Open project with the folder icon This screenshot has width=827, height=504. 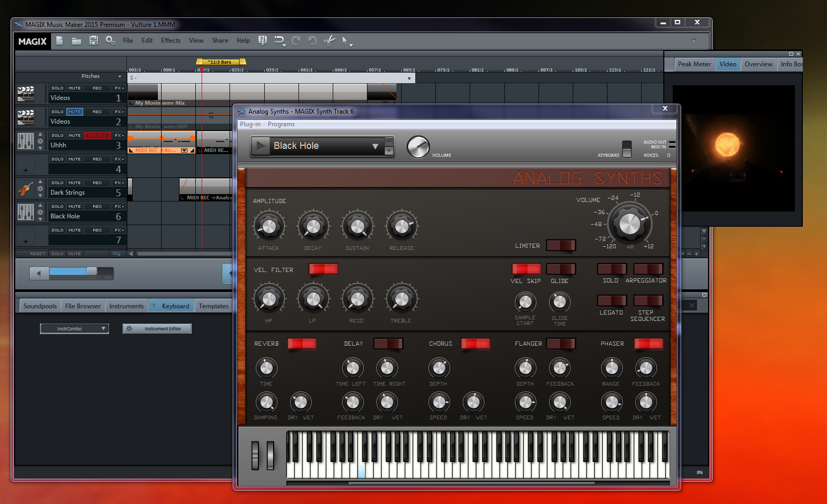tap(76, 41)
